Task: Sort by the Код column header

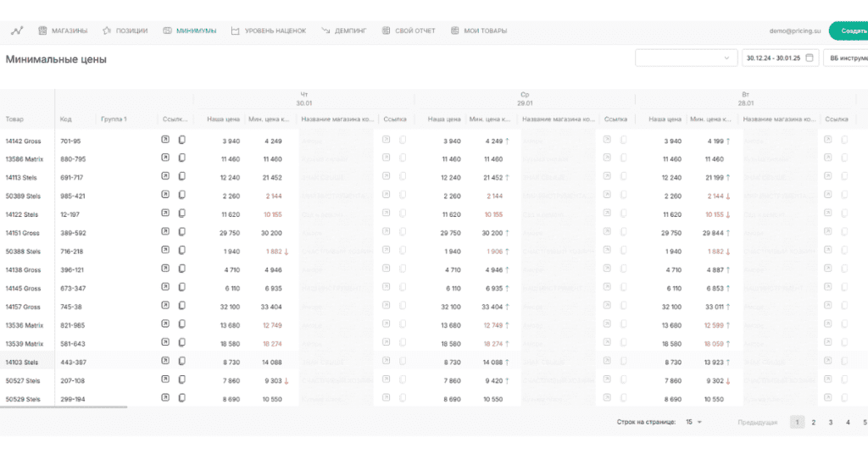Action: [66, 119]
